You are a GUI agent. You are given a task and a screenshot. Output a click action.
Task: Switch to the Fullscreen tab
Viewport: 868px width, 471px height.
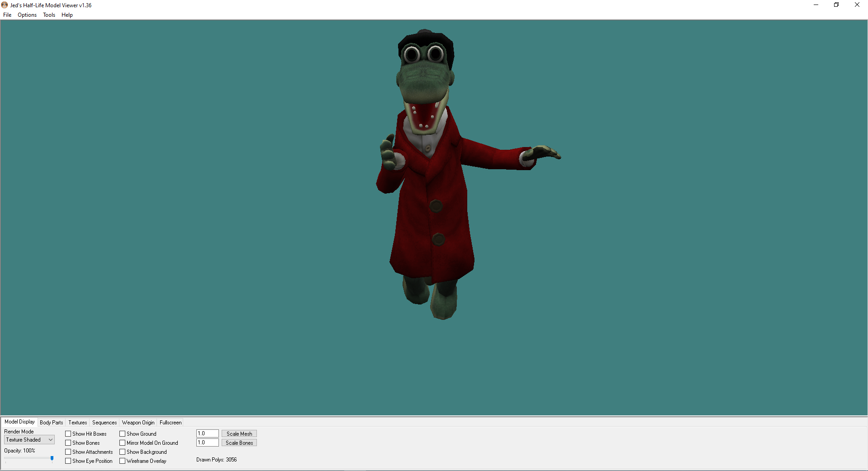pyautogui.click(x=171, y=423)
